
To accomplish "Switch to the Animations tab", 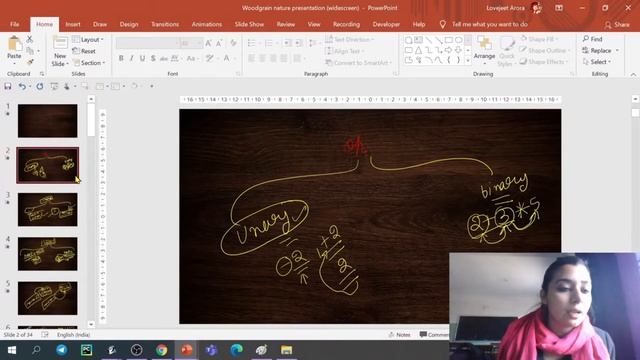I will tap(207, 24).
